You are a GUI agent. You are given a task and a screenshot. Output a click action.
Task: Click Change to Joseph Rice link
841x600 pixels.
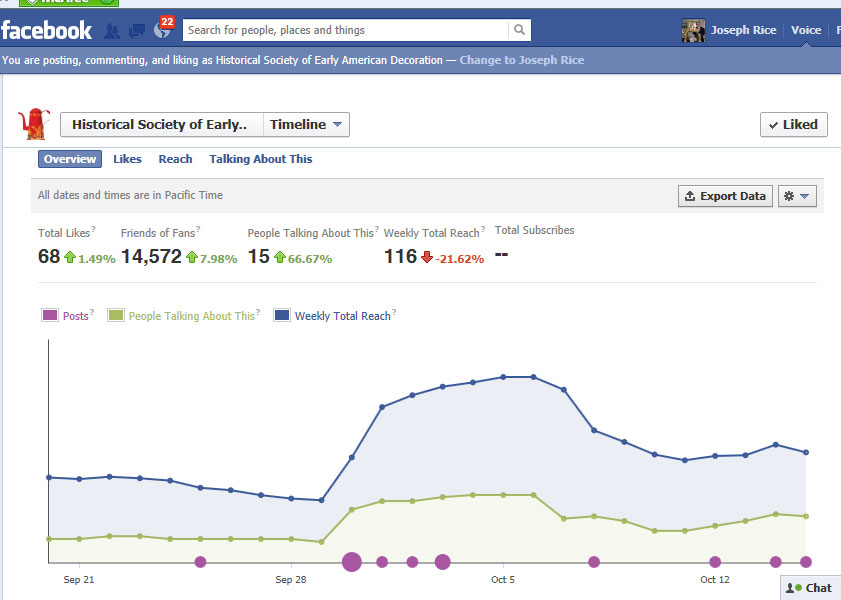click(x=522, y=60)
